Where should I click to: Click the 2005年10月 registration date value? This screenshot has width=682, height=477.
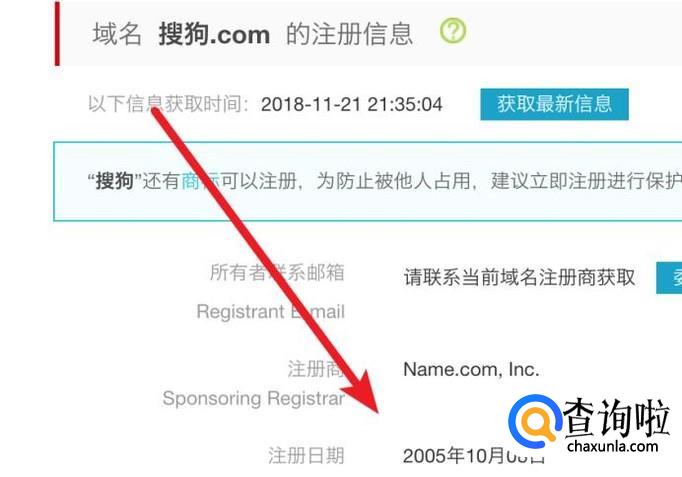473,456
